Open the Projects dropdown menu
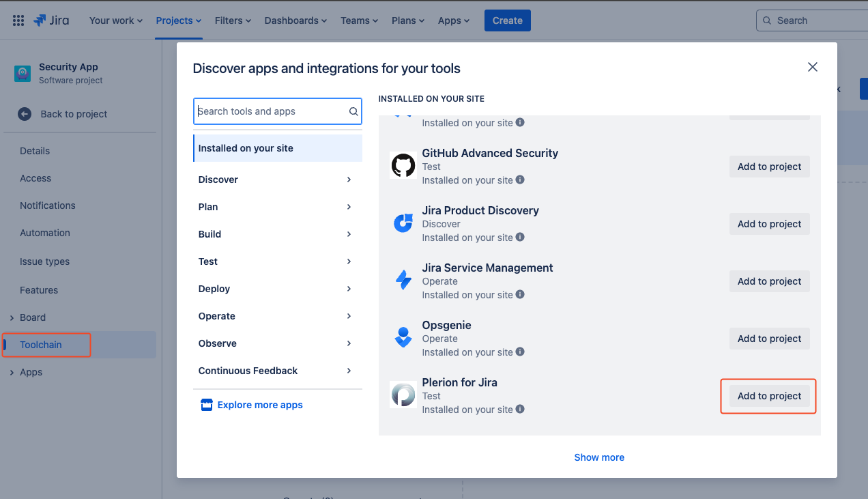Viewport: 868px width, 499px height. click(179, 20)
